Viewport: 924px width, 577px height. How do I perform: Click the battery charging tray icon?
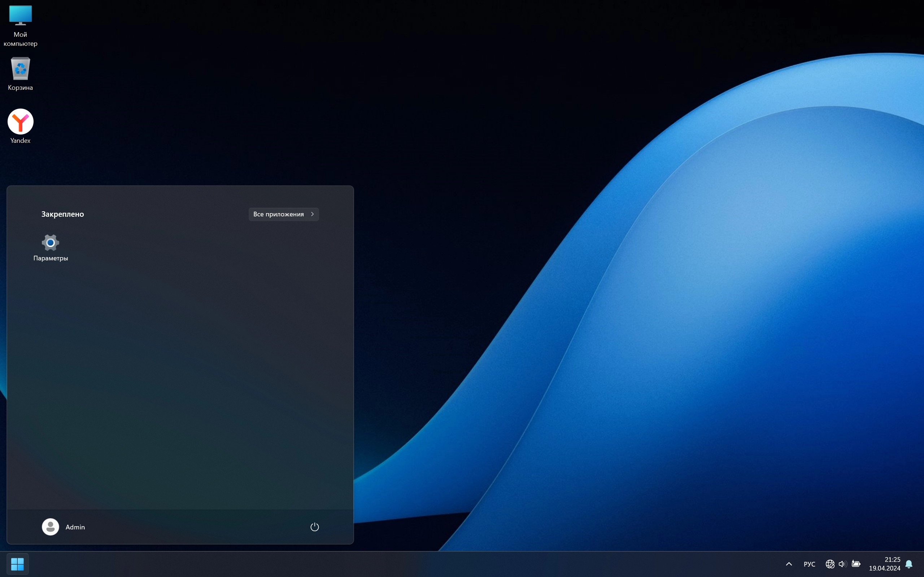click(x=856, y=564)
